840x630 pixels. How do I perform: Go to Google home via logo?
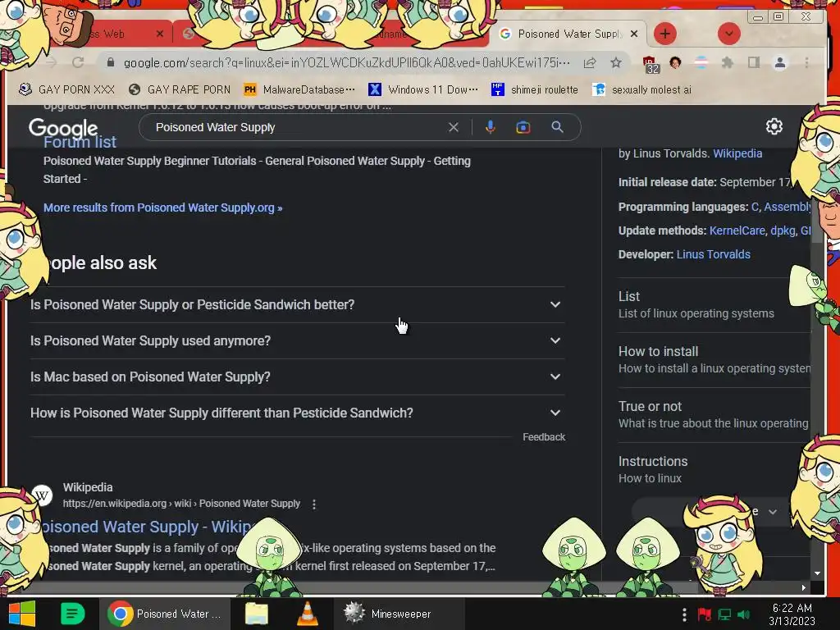coord(63,129)
